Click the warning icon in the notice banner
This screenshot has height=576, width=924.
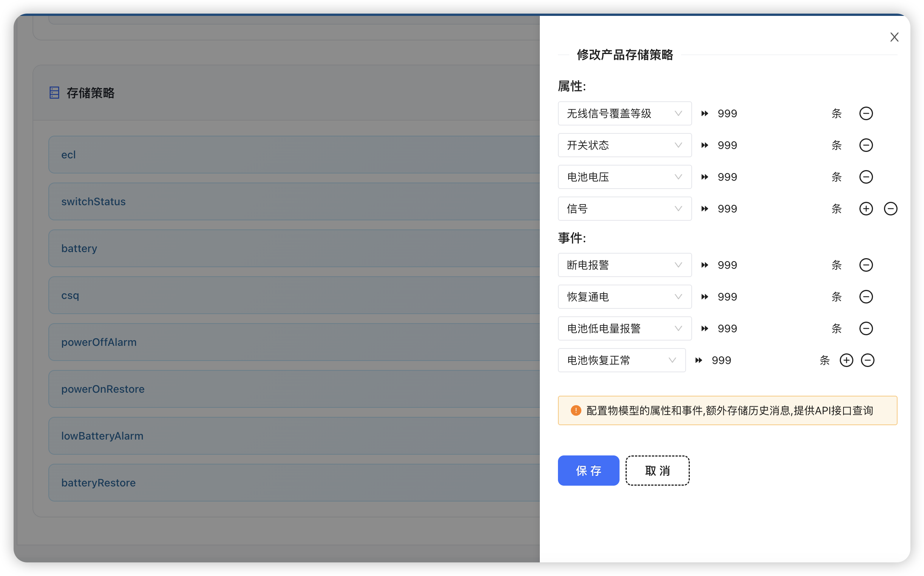[576, 410]
